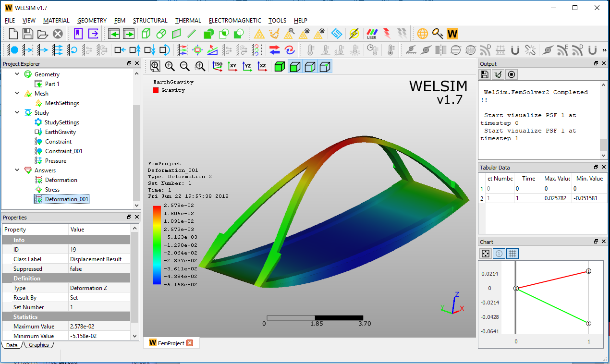The image size is (610, 364).
Task: Toggle chart grid lines
Action: [x=512, y=253]
